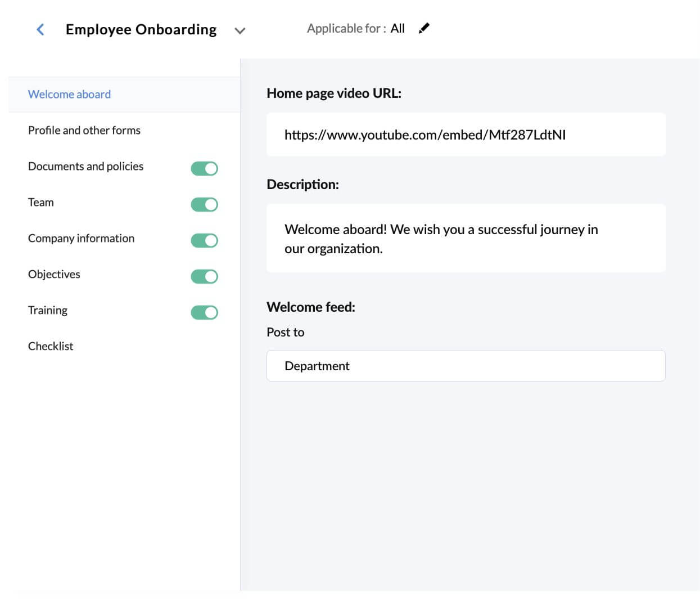
Task: Open the Employee Onboarding dropdown chevron
Action: coord(240,31)
